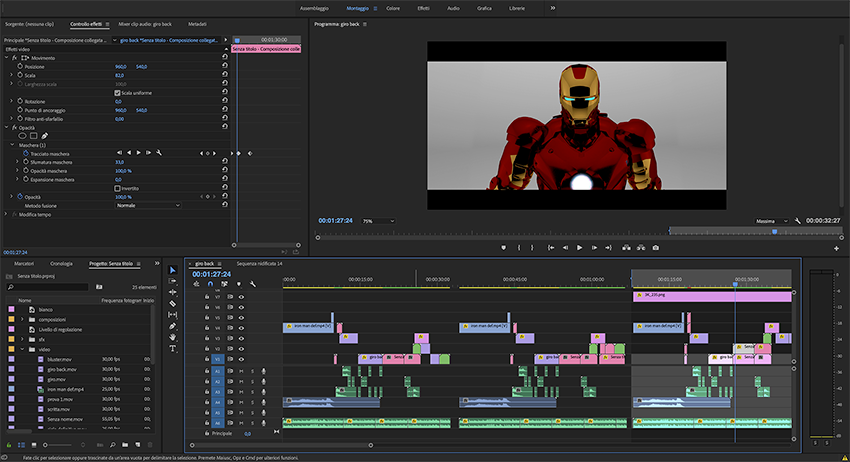850x462 pixels.
Task: Expand the sfx bin
Action: pyautogui.click(x=22, y=339)
